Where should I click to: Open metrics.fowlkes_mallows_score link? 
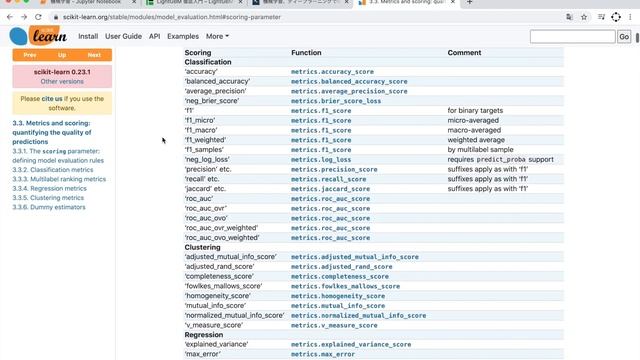[x=345, y=287]
